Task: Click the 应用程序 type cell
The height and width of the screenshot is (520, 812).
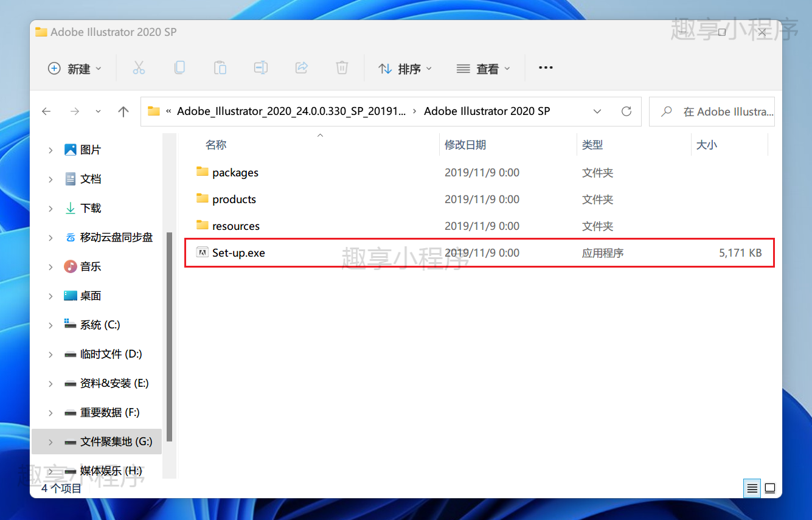Action: (603, 253)
